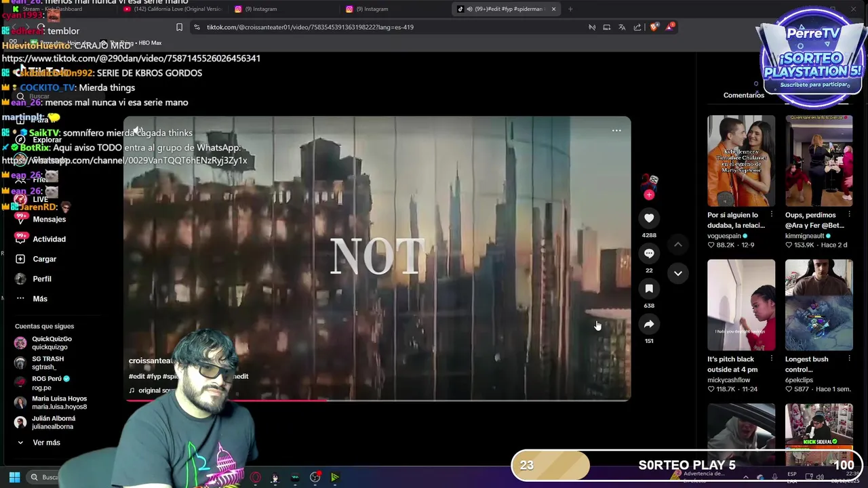The width and height of the screenshot is (868, 488).
Task: Switch to the Comentarios tab
Action: [x=743, y=96]
